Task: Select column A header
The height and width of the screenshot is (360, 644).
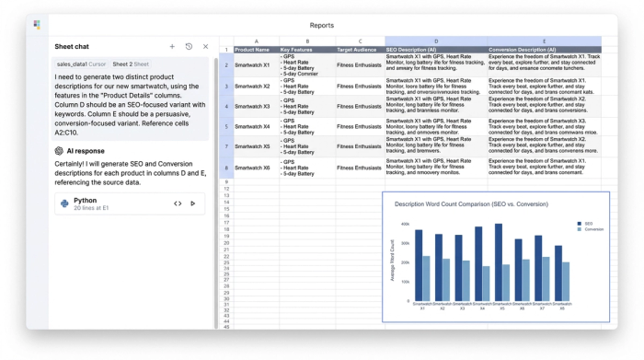Action: click(x=257, y=41)
